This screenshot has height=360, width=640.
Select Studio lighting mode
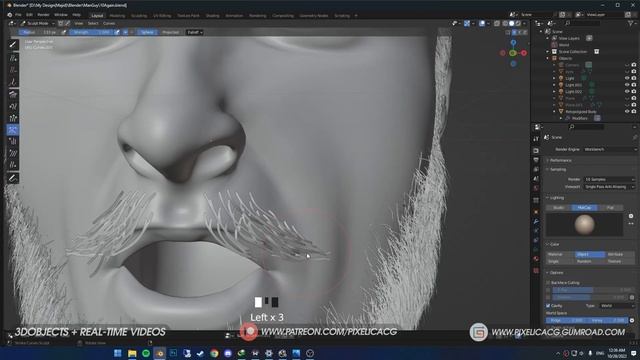coord(558,208)
